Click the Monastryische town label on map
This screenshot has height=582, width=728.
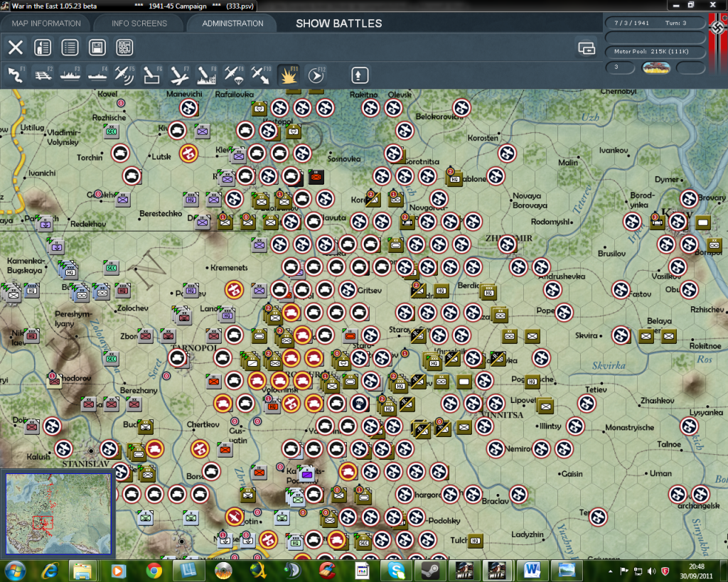pyautogui.click(x=630, y=428)
